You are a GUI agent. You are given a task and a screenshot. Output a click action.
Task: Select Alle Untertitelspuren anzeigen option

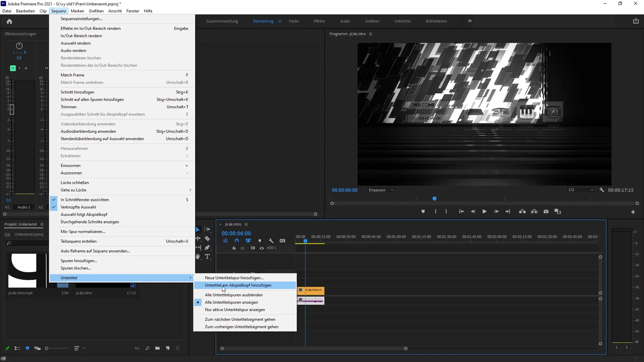(245, 302)
